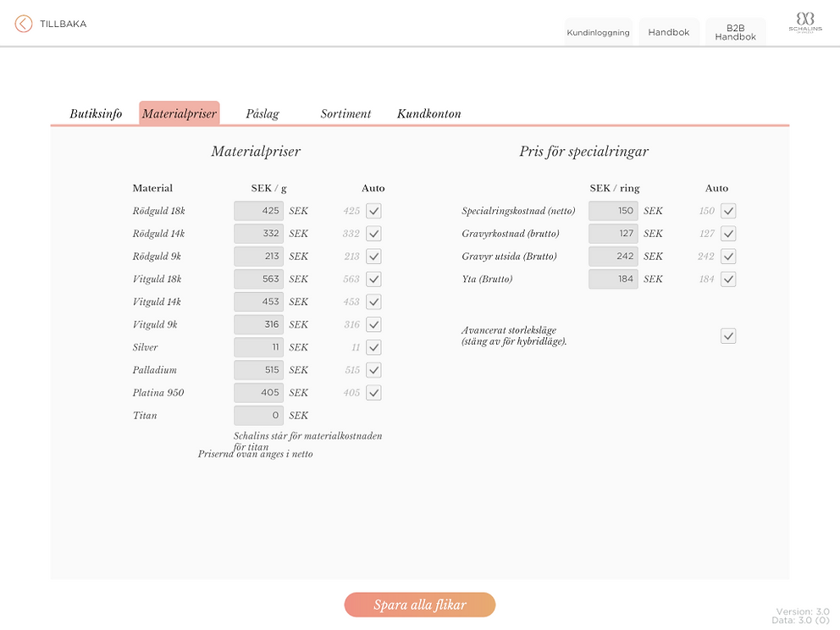The height and width of the screenshot is (630, 840).
Task: Focus the Palladium price field
Action: coord(258,370)
